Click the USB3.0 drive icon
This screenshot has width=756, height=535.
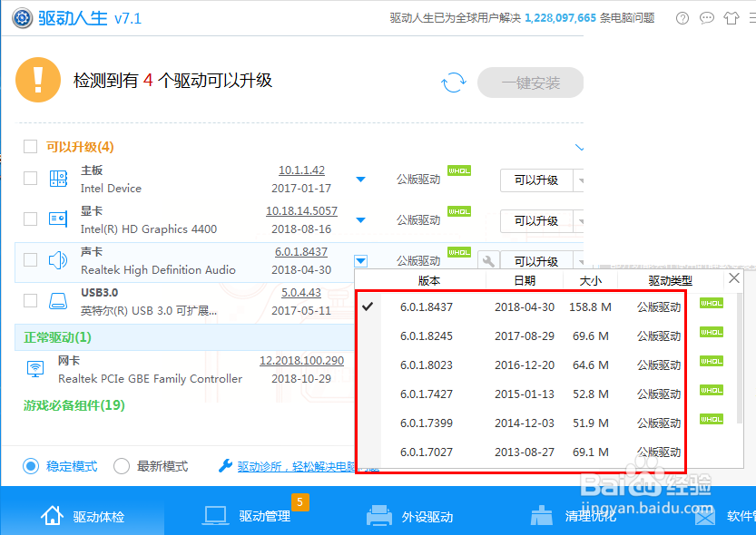(58, 301)
